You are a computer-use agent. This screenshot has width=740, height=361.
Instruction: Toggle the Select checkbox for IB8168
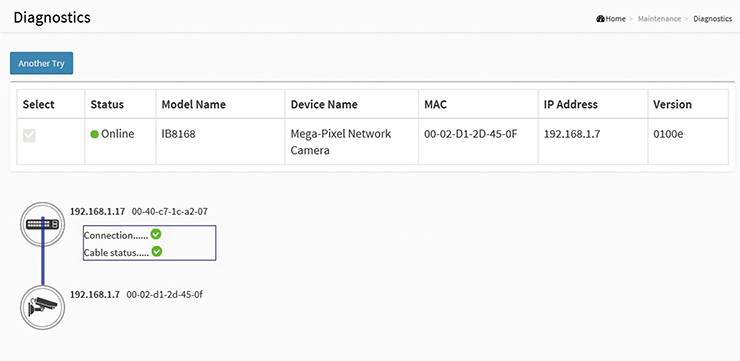click(x=29, y=136)
